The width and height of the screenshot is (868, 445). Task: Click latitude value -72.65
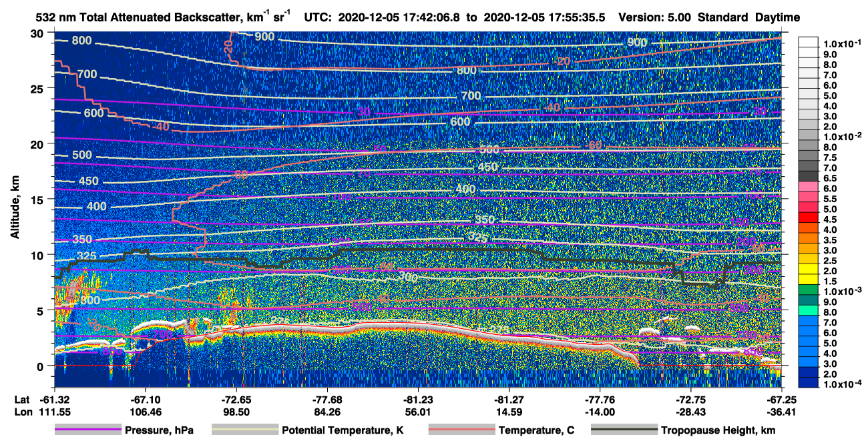point(236,400)
